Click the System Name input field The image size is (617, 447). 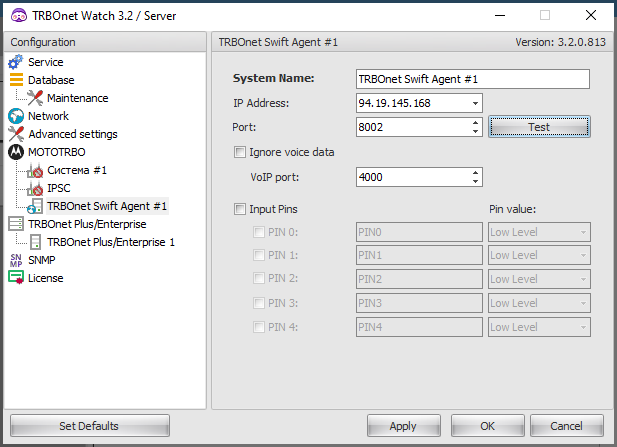pyautogui.click(x=473, y=79)
